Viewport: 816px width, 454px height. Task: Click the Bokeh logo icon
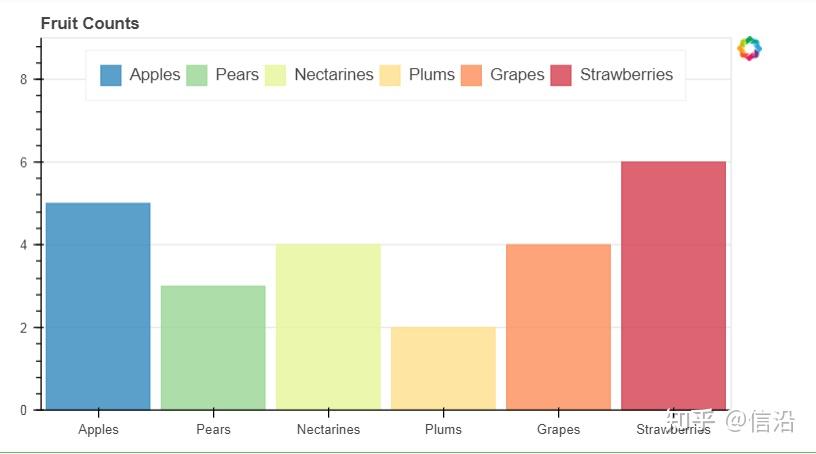click(749, 48)
